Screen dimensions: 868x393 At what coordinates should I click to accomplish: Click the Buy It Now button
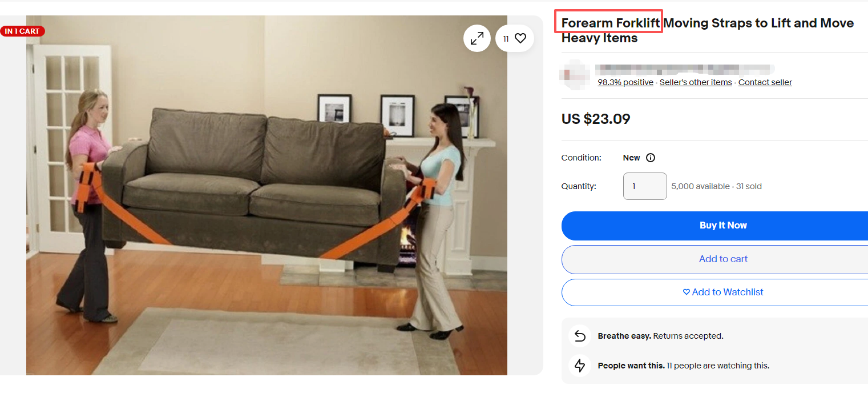pyautogui.click(x=714, y=225)
